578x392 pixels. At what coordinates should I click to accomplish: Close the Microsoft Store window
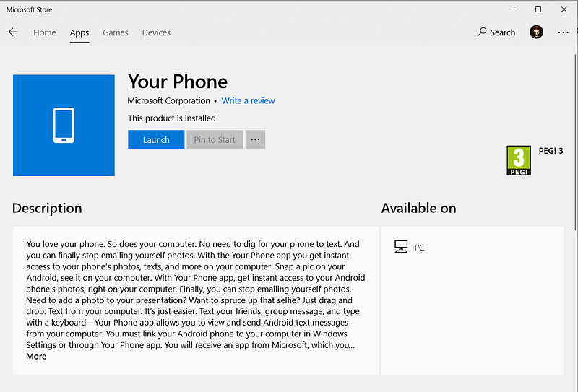(564, 9)
